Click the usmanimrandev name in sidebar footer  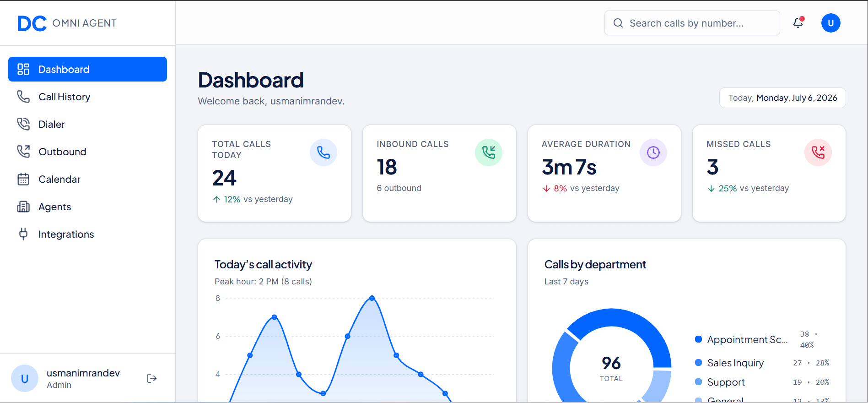tap(83, 373)
